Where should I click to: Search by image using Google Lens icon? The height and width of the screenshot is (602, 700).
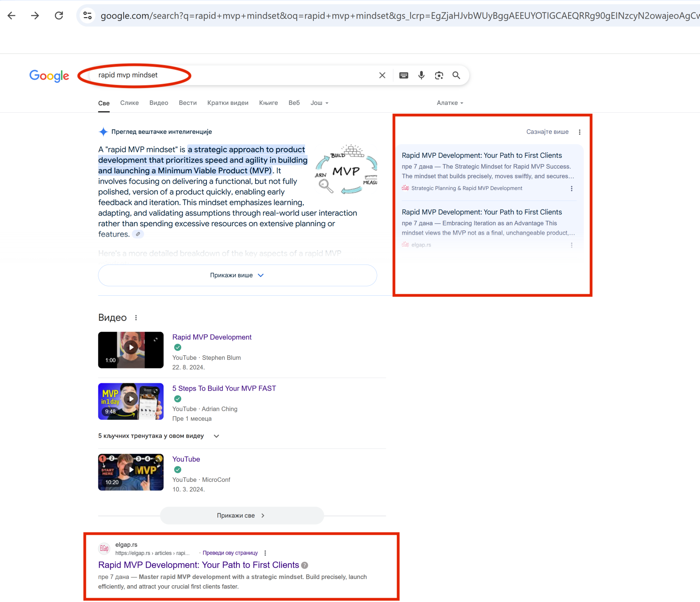coord(439,75)
